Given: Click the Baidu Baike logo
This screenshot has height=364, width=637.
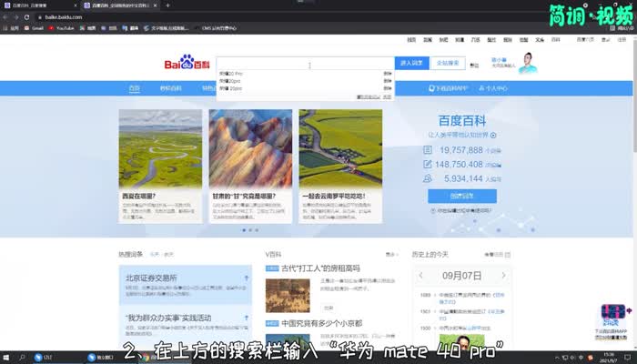Looking at the screenshot, I should pyautogui.click(x=187, y=64).
